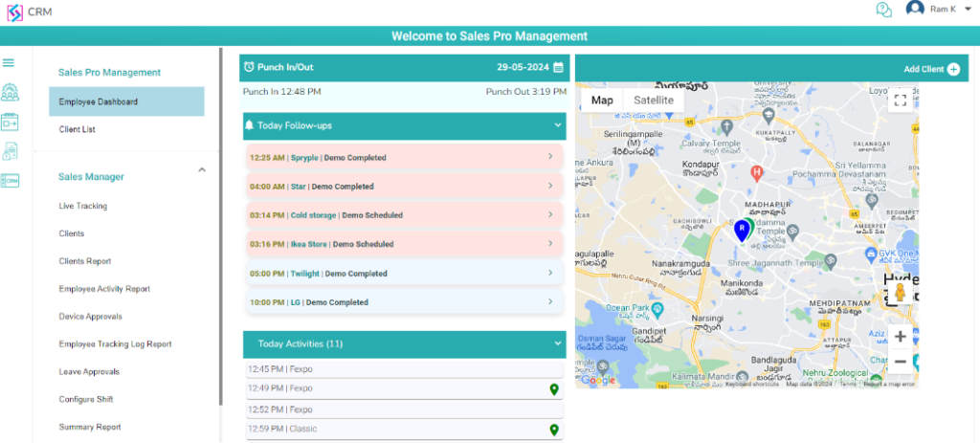The image size is (980, 443).
Task: Click the green location pin for 12:49 PM Fexpo
Action: (553, 388)
